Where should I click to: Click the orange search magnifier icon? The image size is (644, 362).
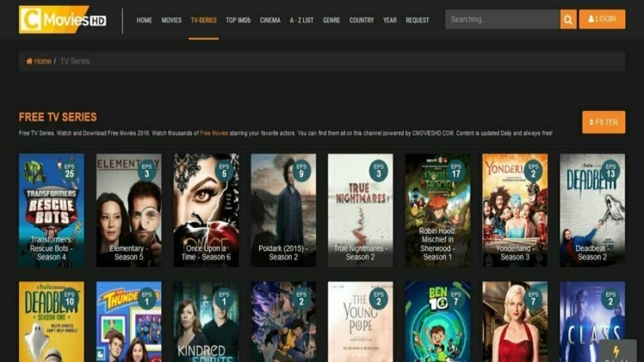coord(568,19)
